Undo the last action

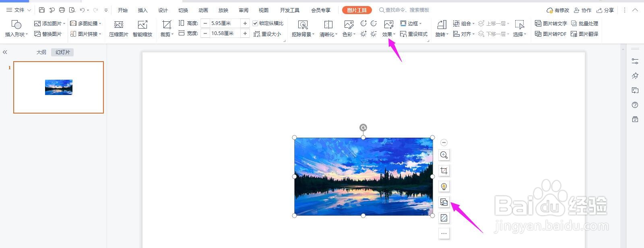pos(82,10)
